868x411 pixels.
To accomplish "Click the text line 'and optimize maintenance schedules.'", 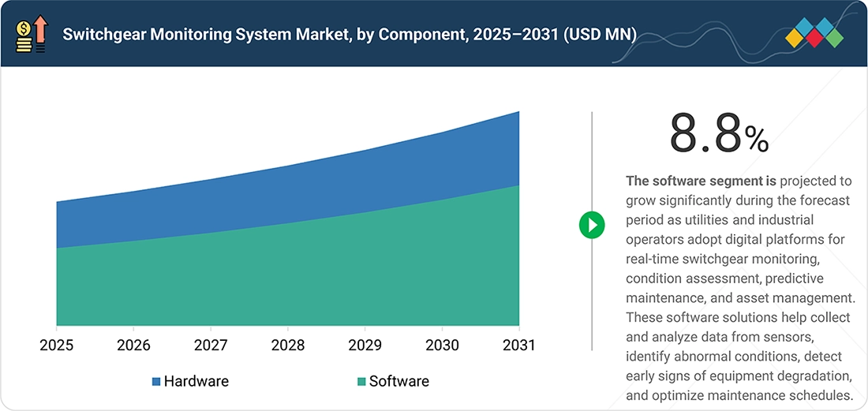I will (x=739, y=395).
